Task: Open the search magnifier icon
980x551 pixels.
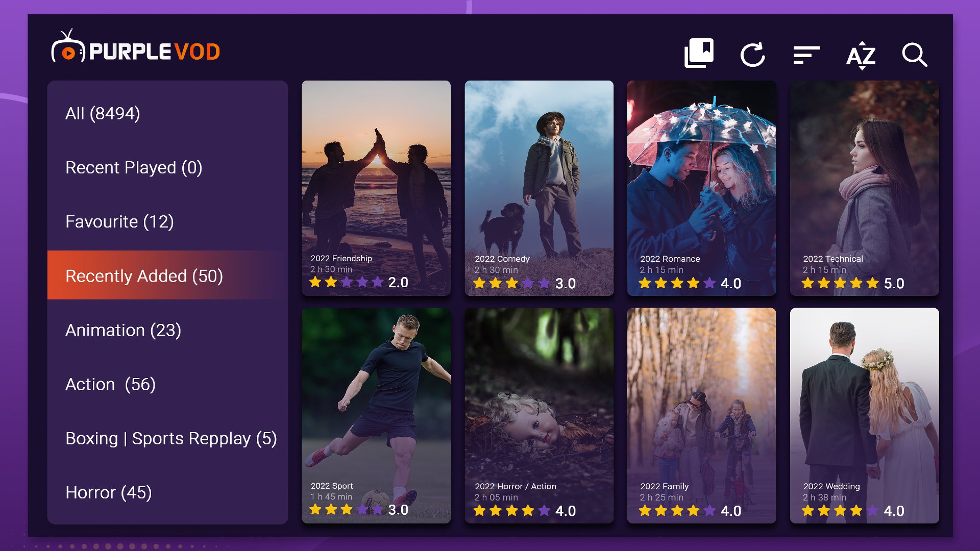Action: (x=914, y=55)
